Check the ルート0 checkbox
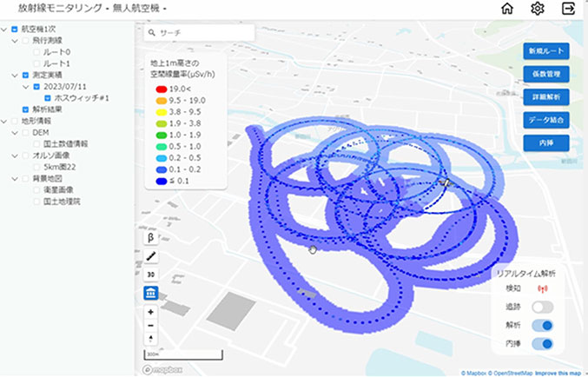This screenshot has width=588, height=377. 36,53
